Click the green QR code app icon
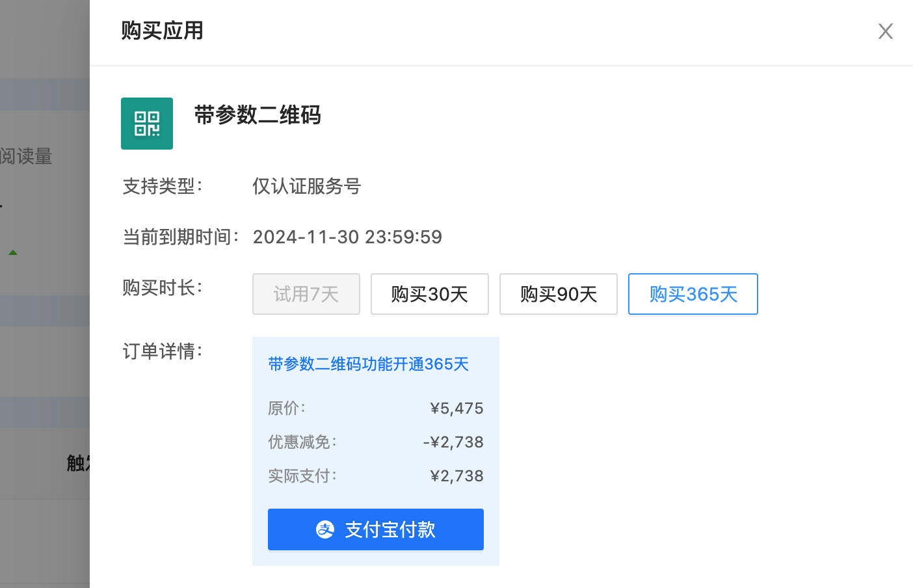 tap(147, 124)
